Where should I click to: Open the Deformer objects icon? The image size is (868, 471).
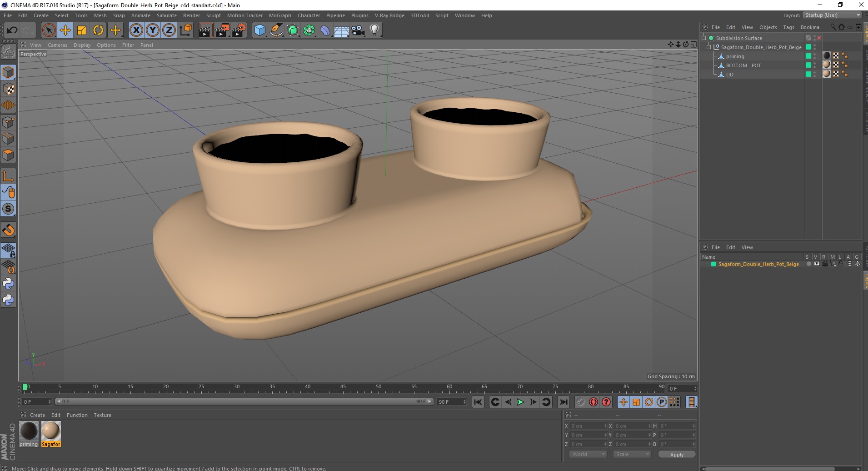click(325, 30)
